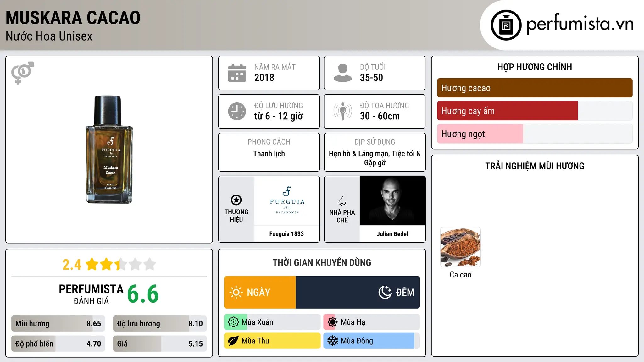Click the PHONG CÁCH label
Image resolution: width=644 pixels, height=362 pixels.
coord(269,142)
